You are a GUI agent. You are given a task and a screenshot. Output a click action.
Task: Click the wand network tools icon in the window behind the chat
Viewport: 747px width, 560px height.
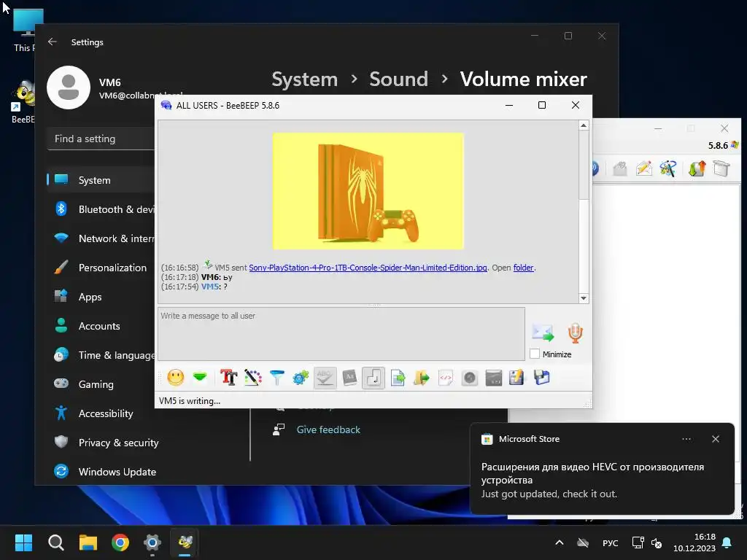(668, 168)
